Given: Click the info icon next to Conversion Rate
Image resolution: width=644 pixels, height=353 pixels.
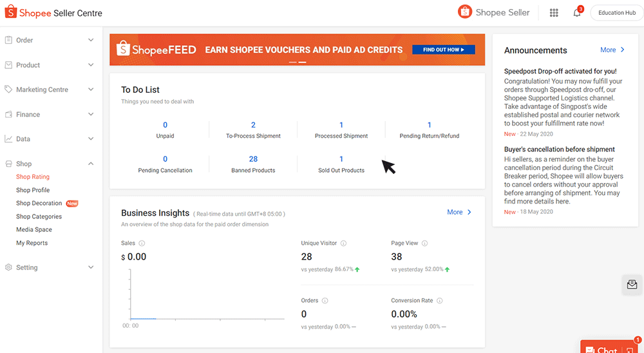Looking at the screenshot, I should pyautogui.click(x=439, y=301).
